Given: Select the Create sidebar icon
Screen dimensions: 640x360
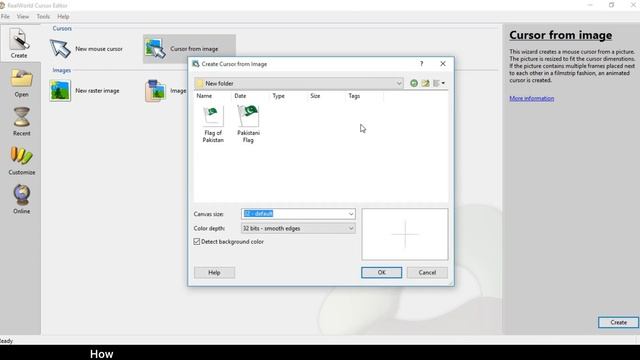Looking at the screenshot, I should coord(19,43).
